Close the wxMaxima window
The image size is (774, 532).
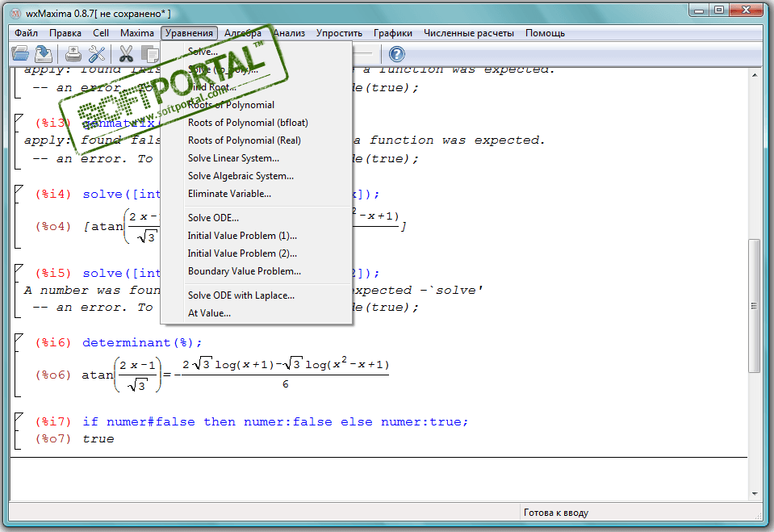747,10
